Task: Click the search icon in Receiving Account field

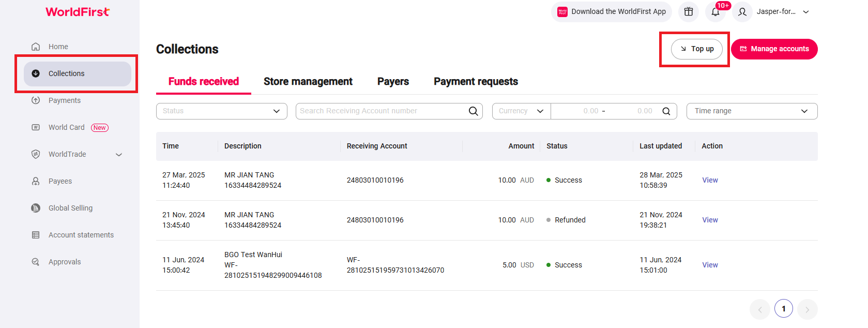Action: pos(473,111)
